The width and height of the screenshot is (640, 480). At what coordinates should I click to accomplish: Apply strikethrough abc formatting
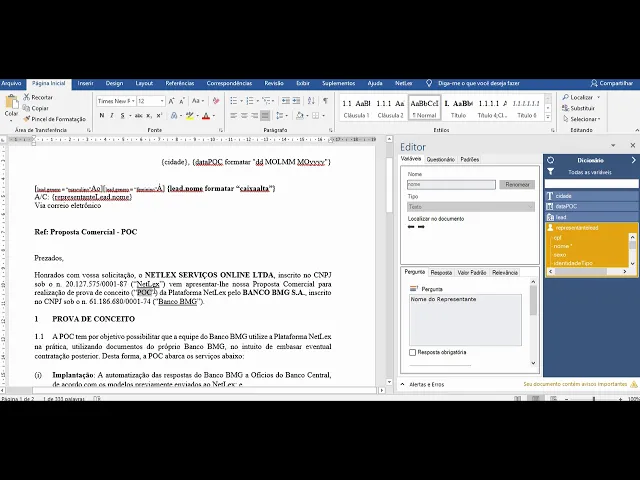(x=138, y=116)
